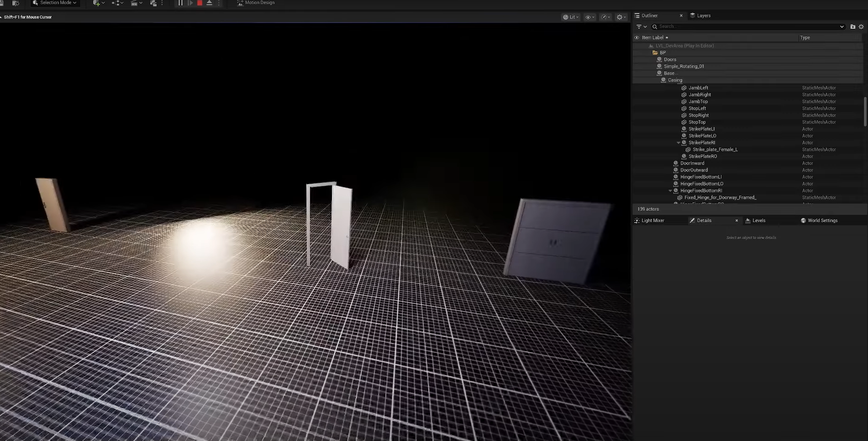Click the Outliner settings gear icon
Viewport: 868px width, 441px height.
point(861,27)
